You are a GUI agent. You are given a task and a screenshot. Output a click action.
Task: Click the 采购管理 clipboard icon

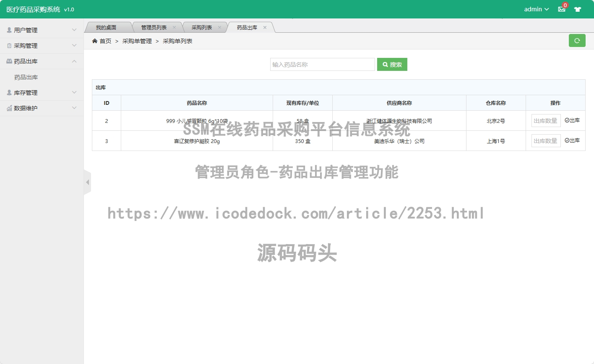pyautogui.click(x=9, y=46)
